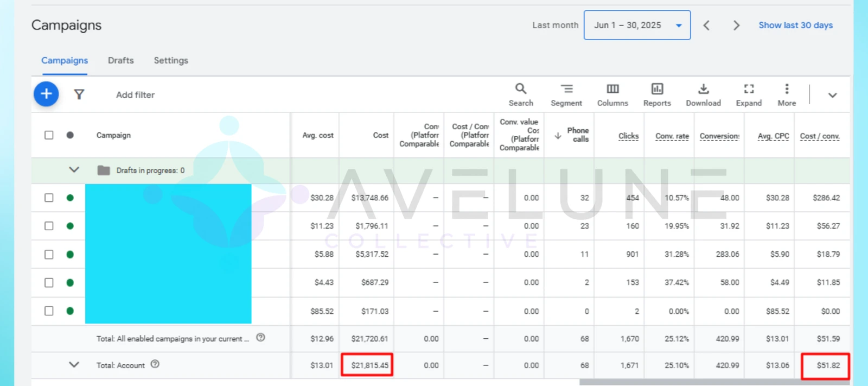Click the blue plus new campaign button
The height and width of the screenshot is (386, 868).
(46, 94)
